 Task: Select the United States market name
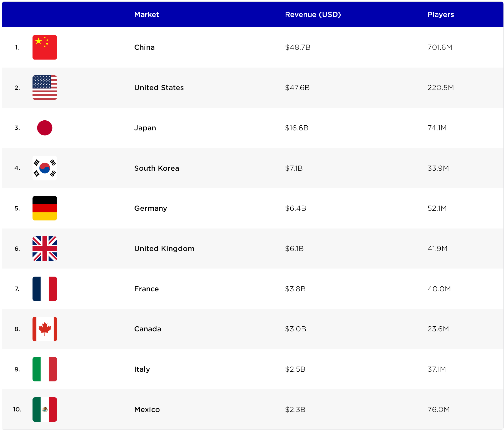pos(159,88)
